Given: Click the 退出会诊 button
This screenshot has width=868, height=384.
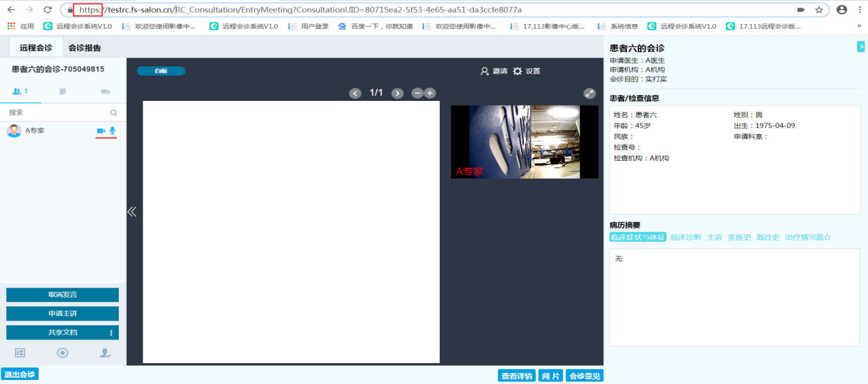Looking at the screenshot, I should pyautogui.click(x=20, y=374).
